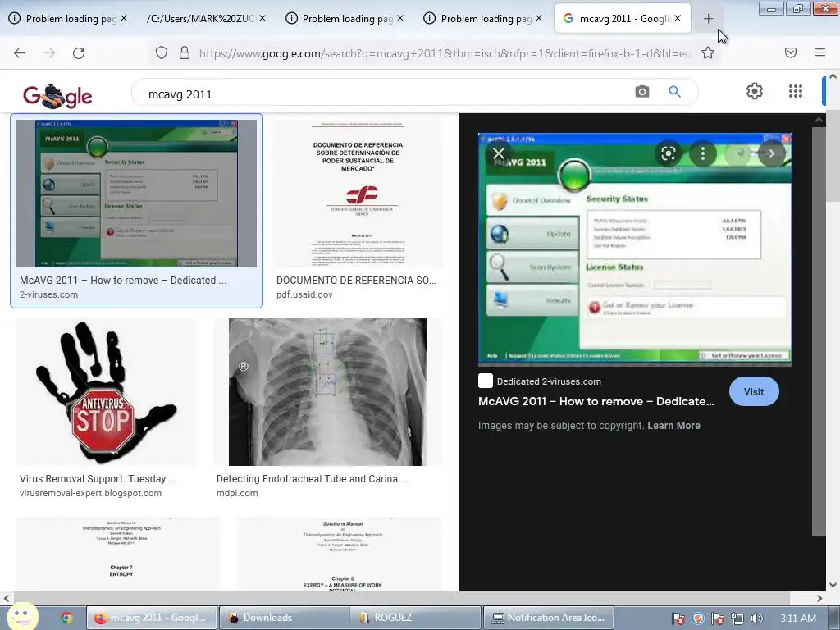This screenshot has width=840, height=630.
Task: Open the DOCUMENTO DE REFERENCIA thumbnail
Action: coord(358,194)
